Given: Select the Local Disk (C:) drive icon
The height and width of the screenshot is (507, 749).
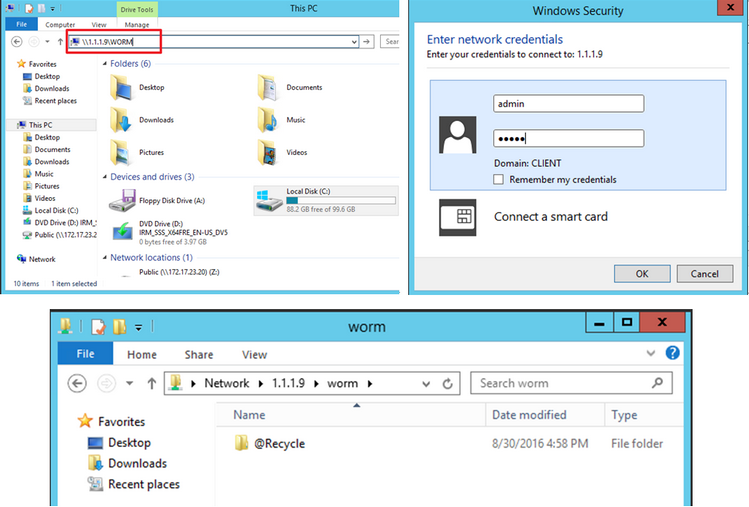Looking at the screenshot, I should 269,200.
